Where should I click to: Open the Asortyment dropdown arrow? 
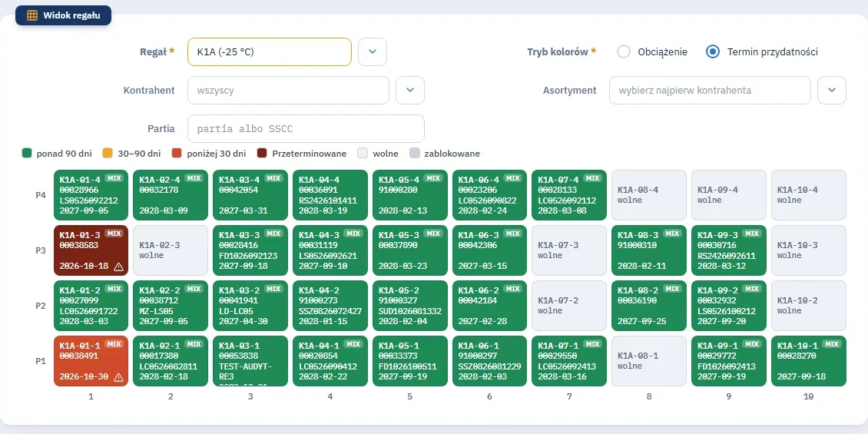coord(832,90)
